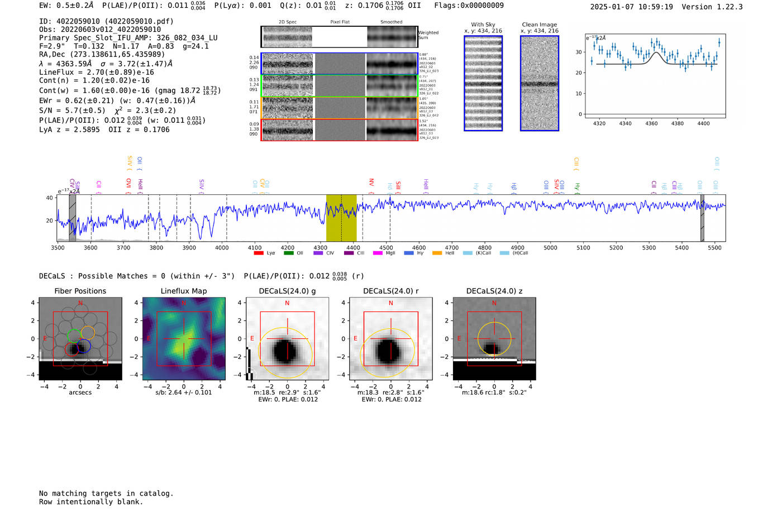
Task: Click the red Lyα legend swatch
Action: [259, 253]
